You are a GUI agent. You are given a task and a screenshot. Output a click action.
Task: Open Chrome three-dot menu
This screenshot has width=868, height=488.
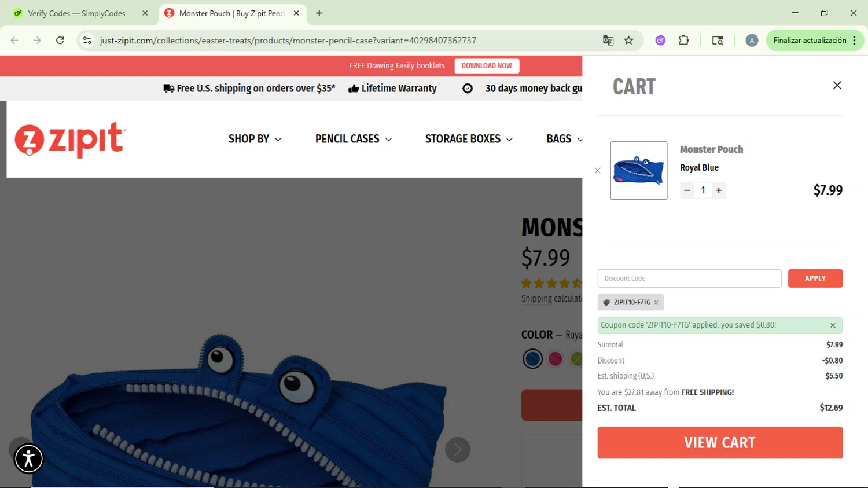(x=855, y=41)
